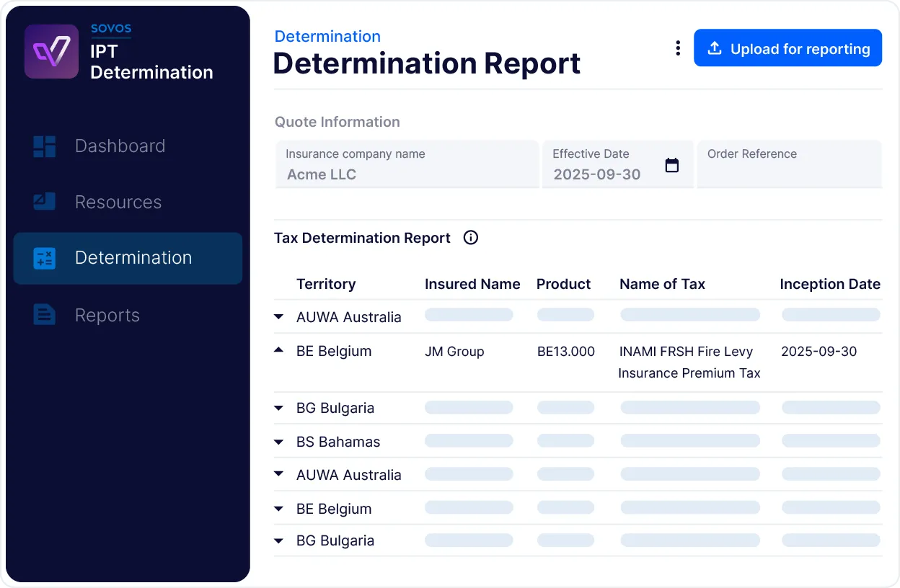Click the Territory column header

coord(326,284)
